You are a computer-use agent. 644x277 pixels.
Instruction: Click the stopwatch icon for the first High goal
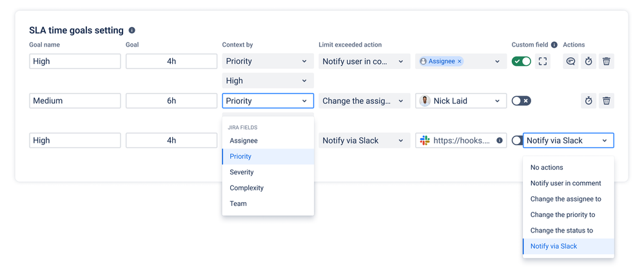[589, 61]
